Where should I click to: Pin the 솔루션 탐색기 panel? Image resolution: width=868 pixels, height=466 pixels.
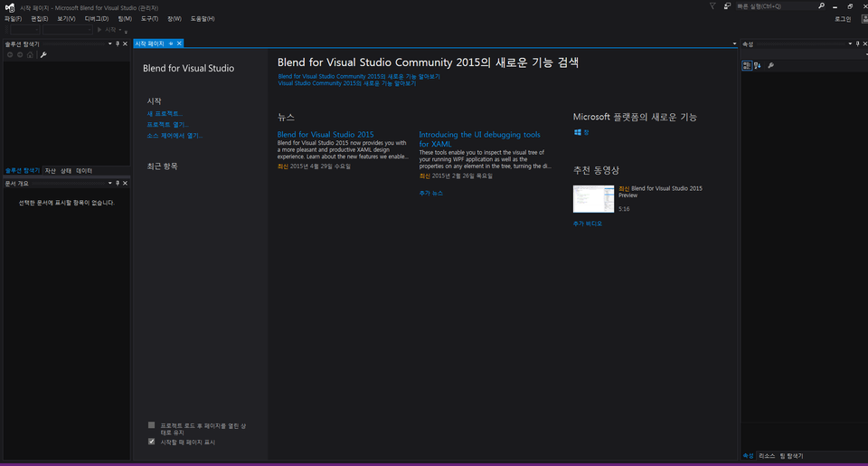coord(118,43)
